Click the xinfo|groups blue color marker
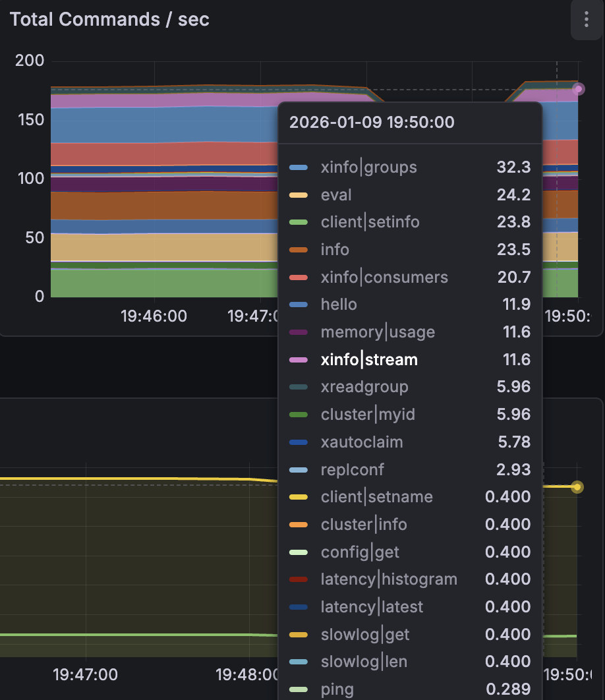Image resolution: width=605 pixels, height=700 pixels. (299, 167)
